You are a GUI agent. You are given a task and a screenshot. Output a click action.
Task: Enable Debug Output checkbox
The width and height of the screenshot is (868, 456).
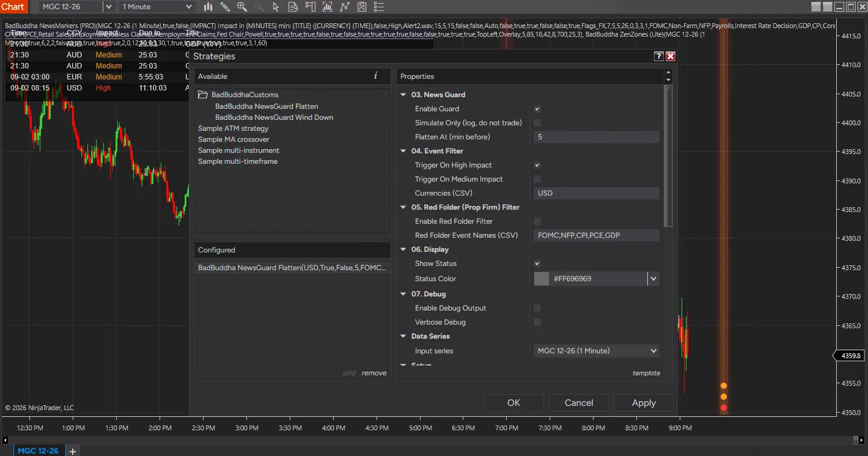click(537, 308)
